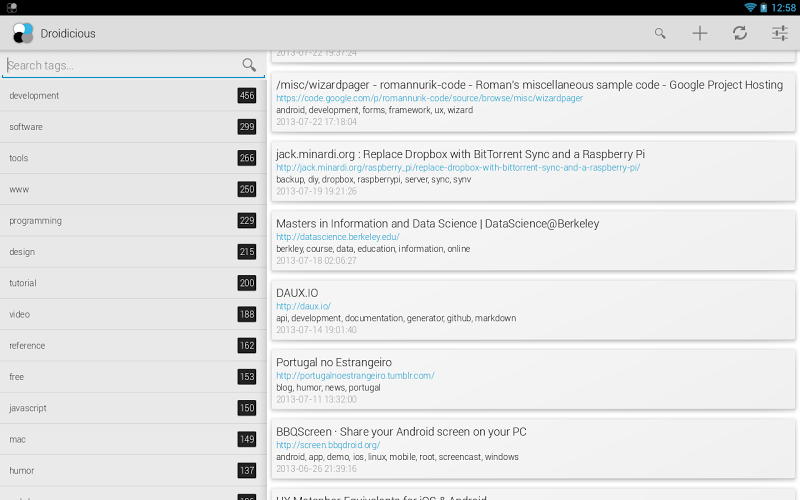Click the 250 count badge for www
800x500 pixels.
(247, 189)
